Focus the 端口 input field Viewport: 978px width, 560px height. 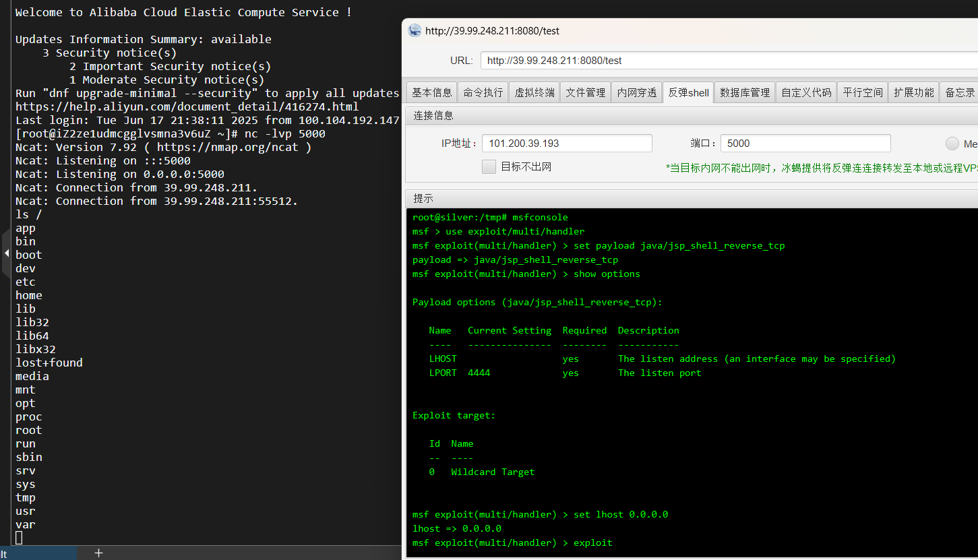pyautogui.click(x=805, y=143)
